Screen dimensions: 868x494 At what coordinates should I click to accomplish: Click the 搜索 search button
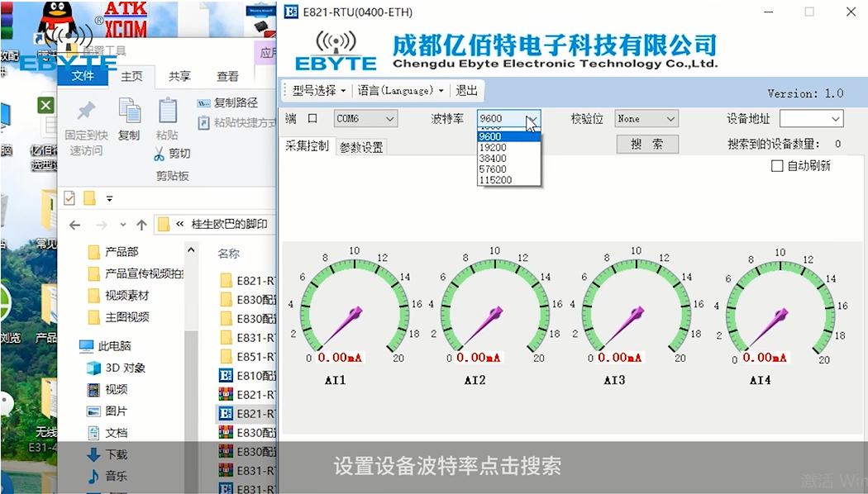tap(647, 145)
